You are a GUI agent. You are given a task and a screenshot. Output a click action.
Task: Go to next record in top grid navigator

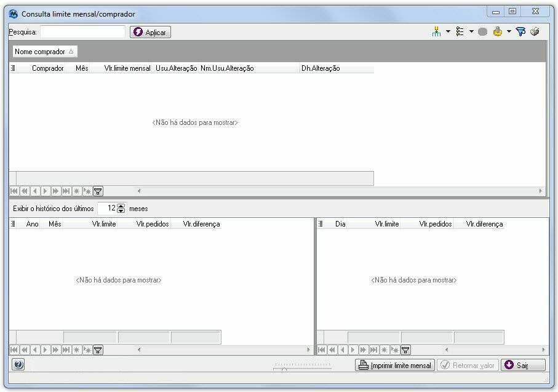pos(45,191)
